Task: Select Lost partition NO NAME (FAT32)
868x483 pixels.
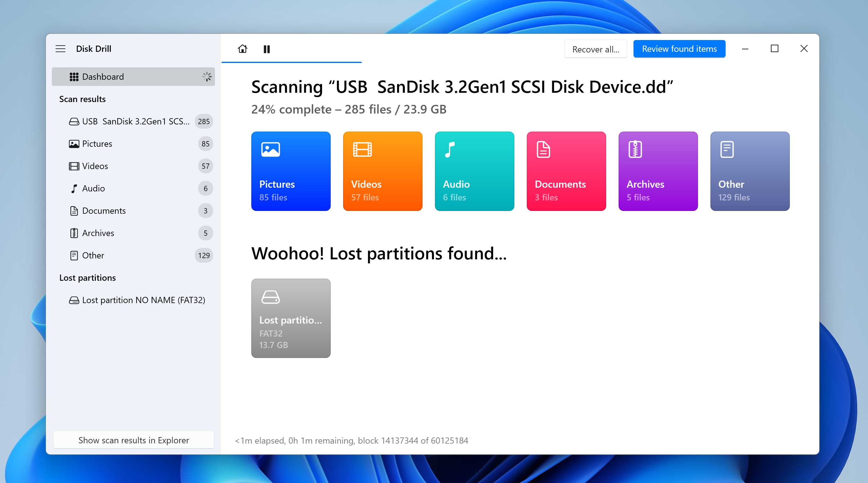Action: (133, 300)
